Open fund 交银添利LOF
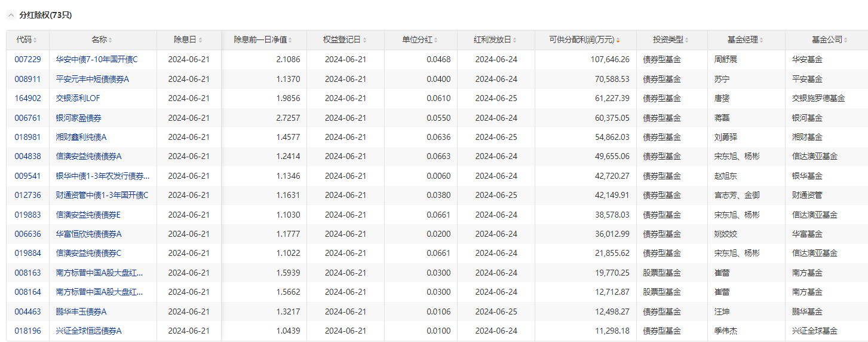The width and height of the screenshot is (868, 342). (78, 98)
